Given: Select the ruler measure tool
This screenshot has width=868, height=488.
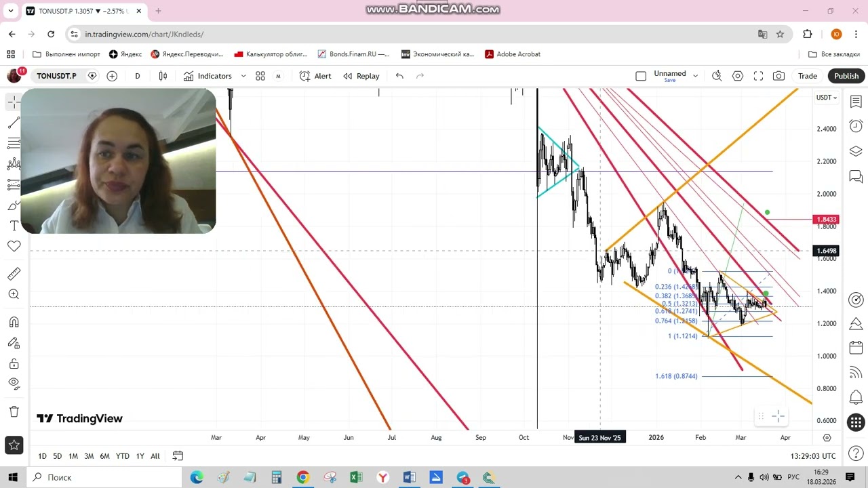Looking at the screenshot, I should (14, 274).
